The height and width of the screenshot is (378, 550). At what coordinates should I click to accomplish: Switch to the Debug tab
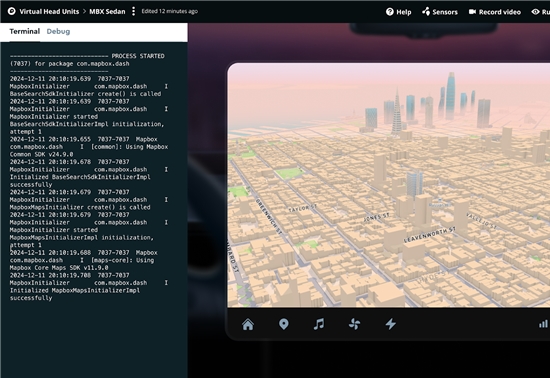(58, 31)
